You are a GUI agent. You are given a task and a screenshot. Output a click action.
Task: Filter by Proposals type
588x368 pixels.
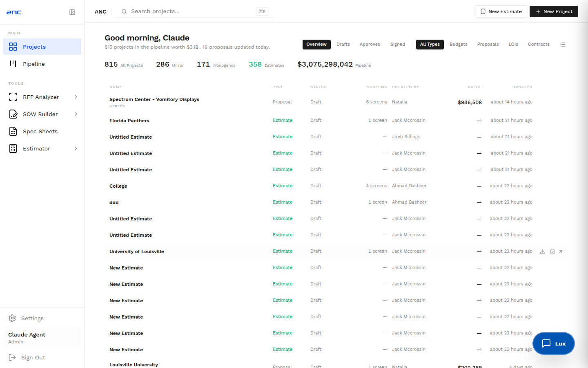[488, 45]
